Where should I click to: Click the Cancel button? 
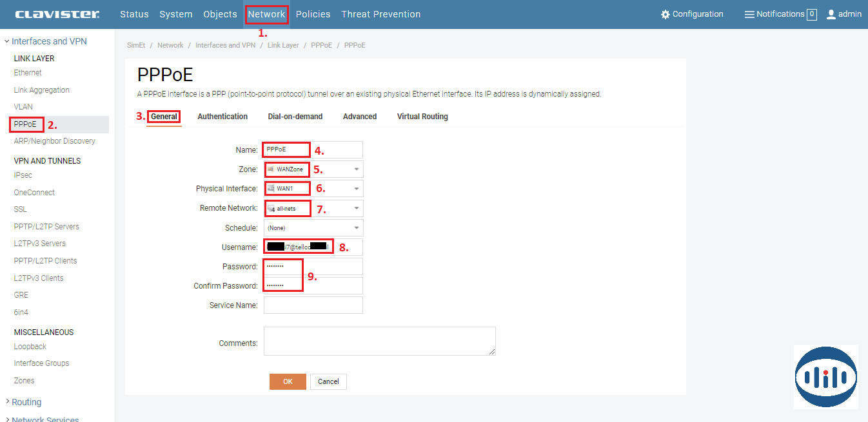click(x=328, y=381)
